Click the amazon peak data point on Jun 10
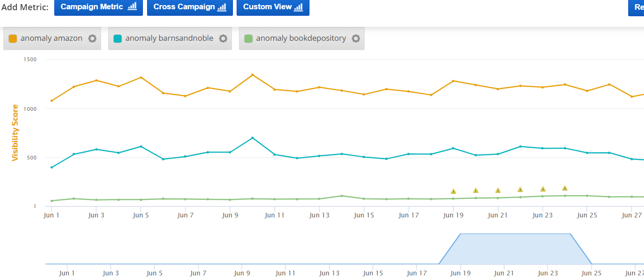Screen dimensions: 644x280 252,75
